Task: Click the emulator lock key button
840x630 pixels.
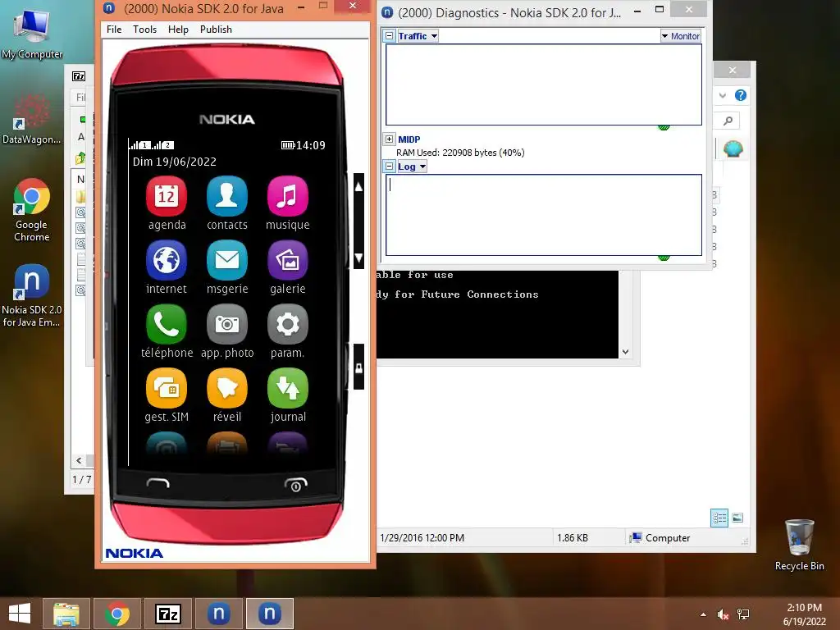Action: 358,368
